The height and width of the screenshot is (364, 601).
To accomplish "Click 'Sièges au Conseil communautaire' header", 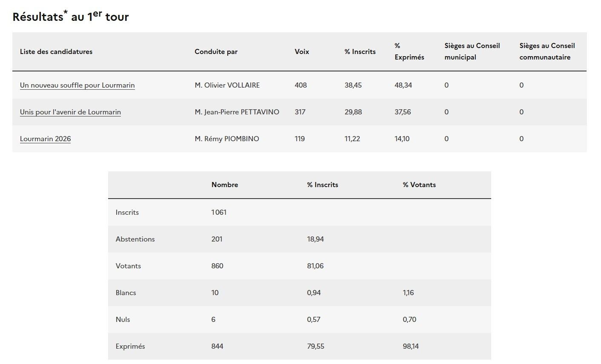I will click(x=547, y=51).
